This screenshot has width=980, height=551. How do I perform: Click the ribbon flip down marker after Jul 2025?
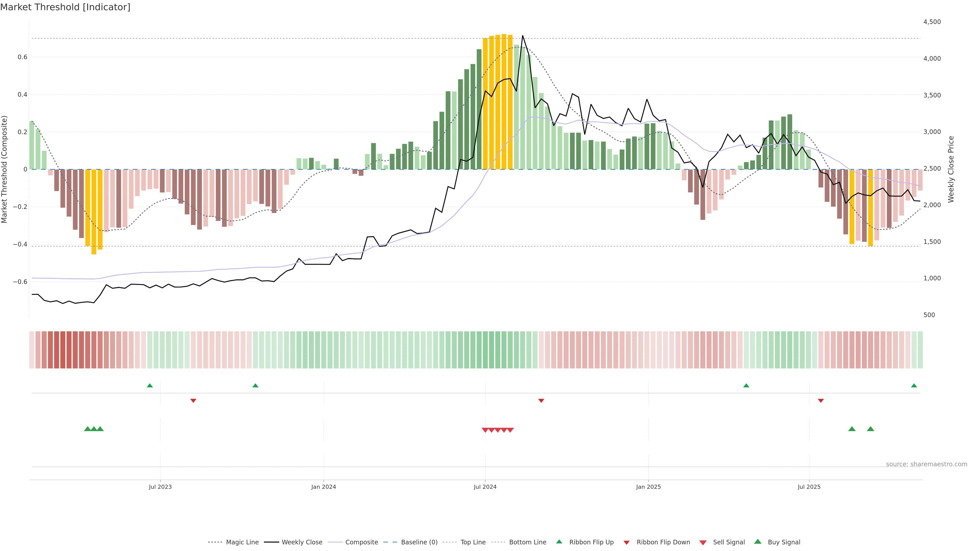tap(820, 401)
